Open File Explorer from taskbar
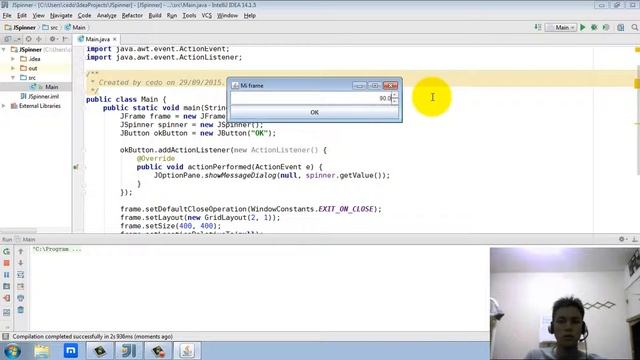Image resolution: width=640 pixels, height=360 pixels. [41, 351]
